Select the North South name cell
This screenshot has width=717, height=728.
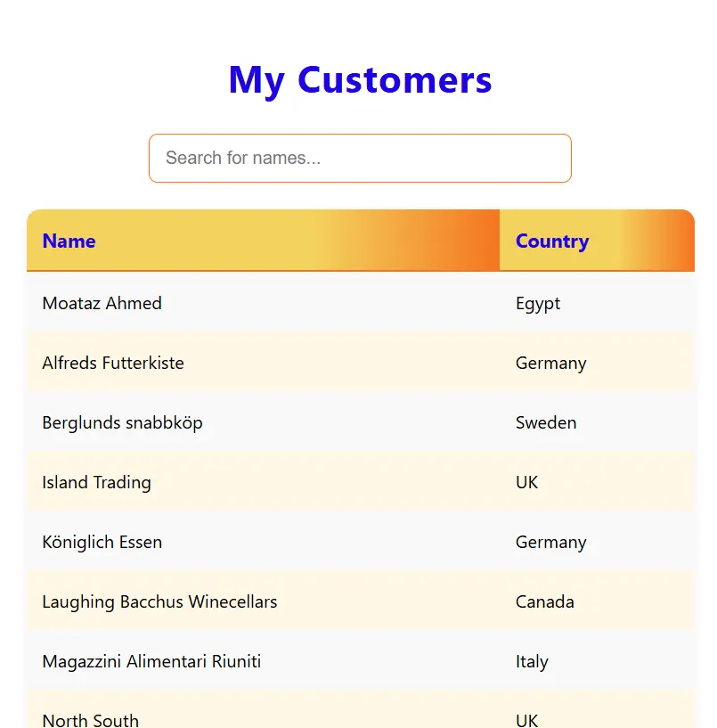(x=90, y=719)
